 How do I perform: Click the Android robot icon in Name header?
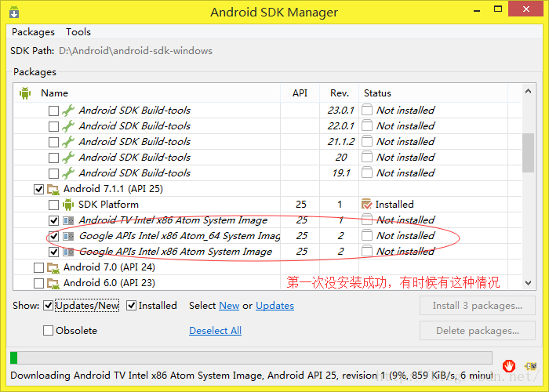(x=25, y=93)
